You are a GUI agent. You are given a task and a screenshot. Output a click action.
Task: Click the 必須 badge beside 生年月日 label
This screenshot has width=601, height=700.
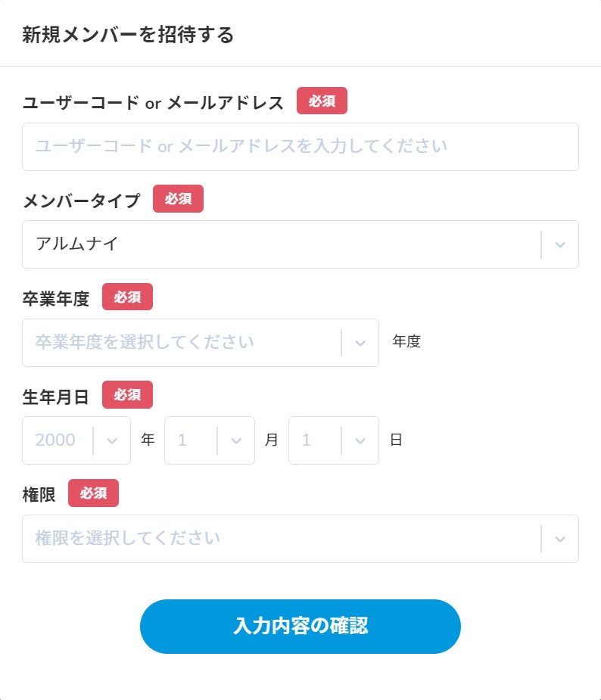coord(127,395)
